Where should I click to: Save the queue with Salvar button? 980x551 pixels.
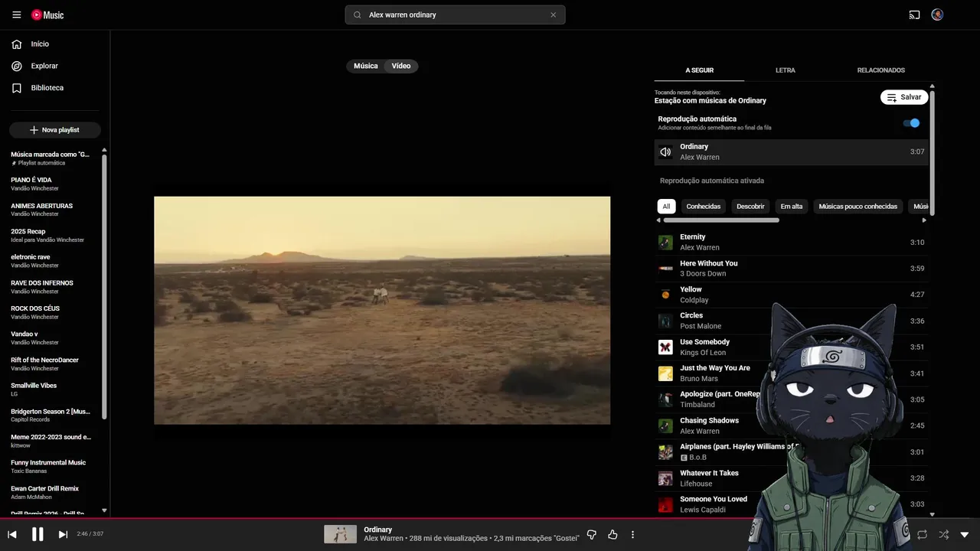point(904,97)
